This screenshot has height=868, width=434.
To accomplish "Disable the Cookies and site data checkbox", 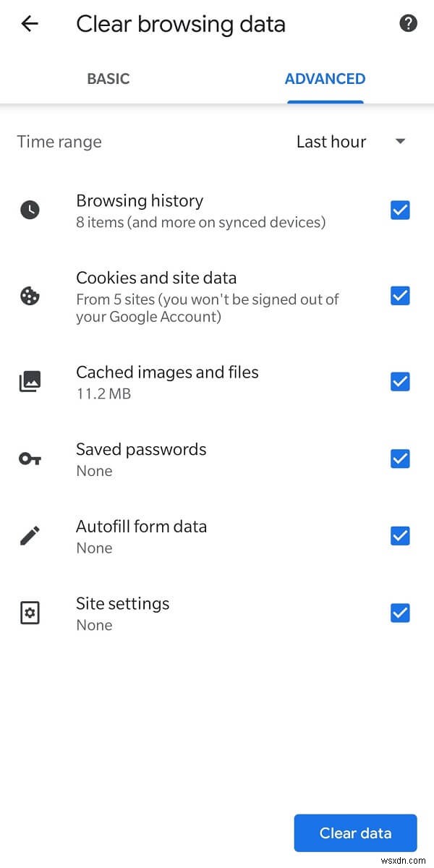I will point(400,295).
